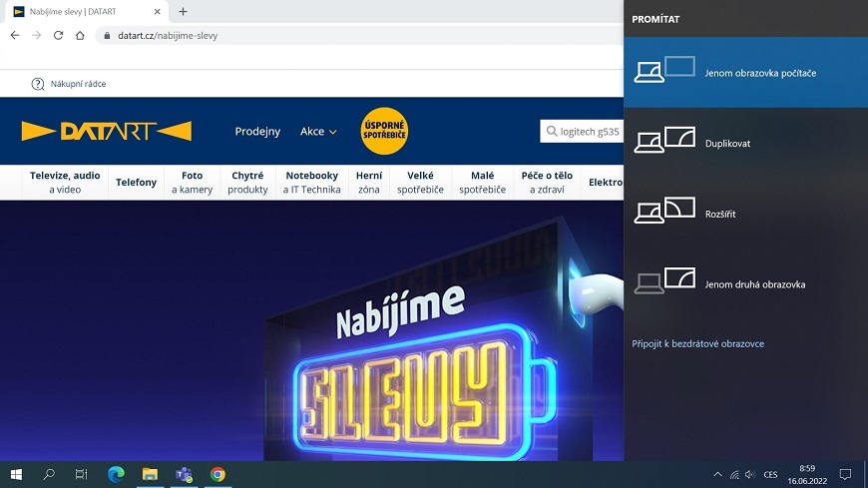Open Malé spotřebiče category
Screen dimensions: 868x488
pos(482,183)
